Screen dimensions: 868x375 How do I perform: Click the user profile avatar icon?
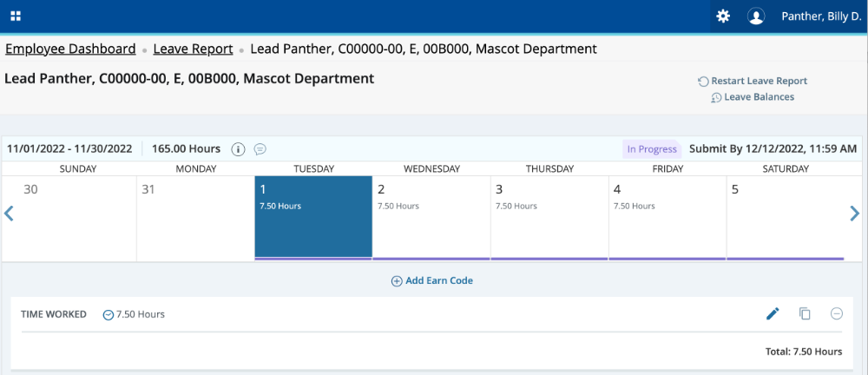pos(756,16)
